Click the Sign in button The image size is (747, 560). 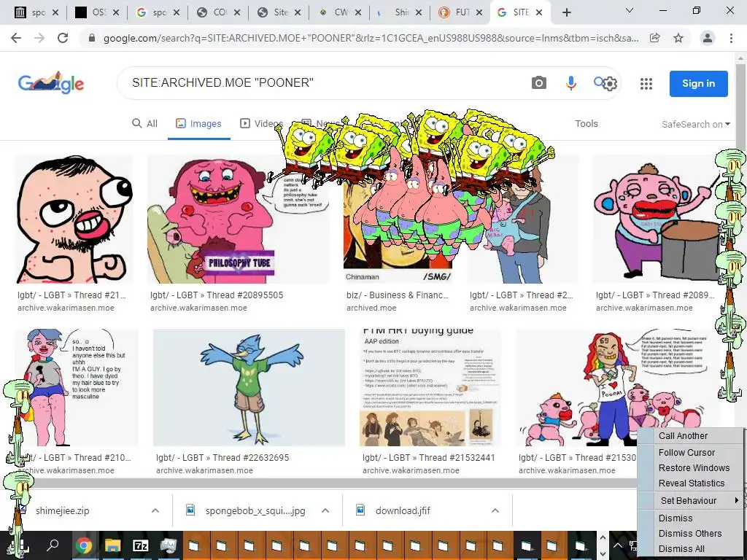pyautogui.click(x=698, y=83)
